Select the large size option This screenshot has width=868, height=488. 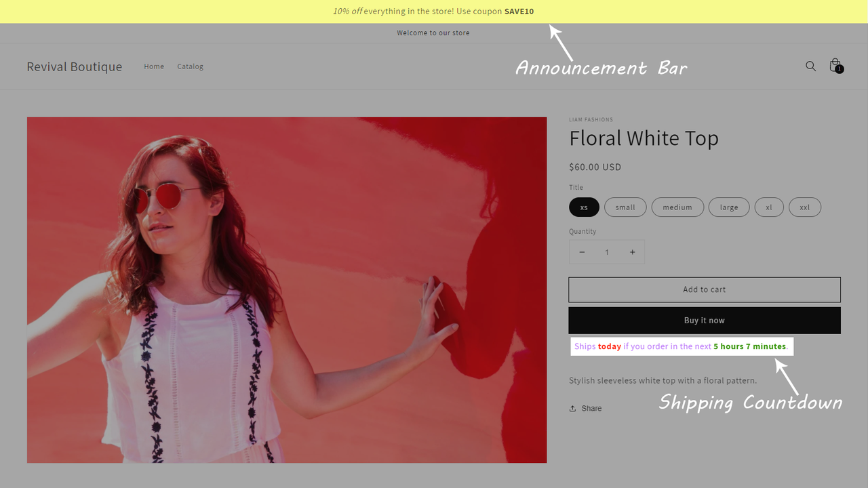729,207
